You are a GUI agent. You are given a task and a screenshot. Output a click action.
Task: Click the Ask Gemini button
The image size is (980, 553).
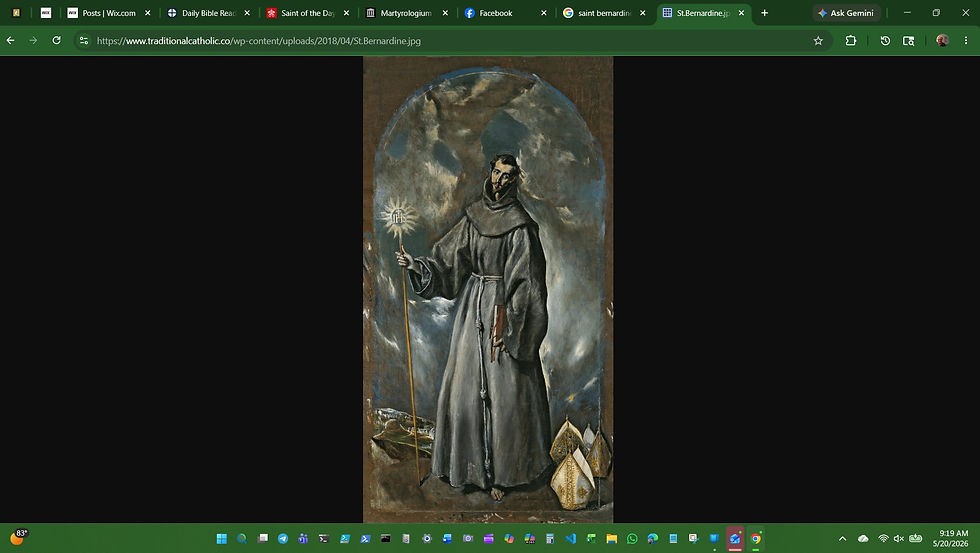pos(846,12)
